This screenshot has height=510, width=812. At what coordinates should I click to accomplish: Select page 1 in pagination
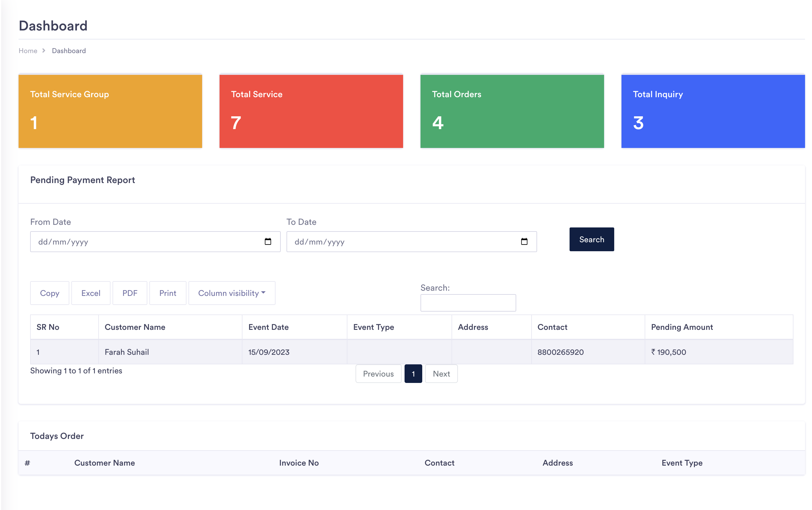pyautogui.click(x=413, y=373)
